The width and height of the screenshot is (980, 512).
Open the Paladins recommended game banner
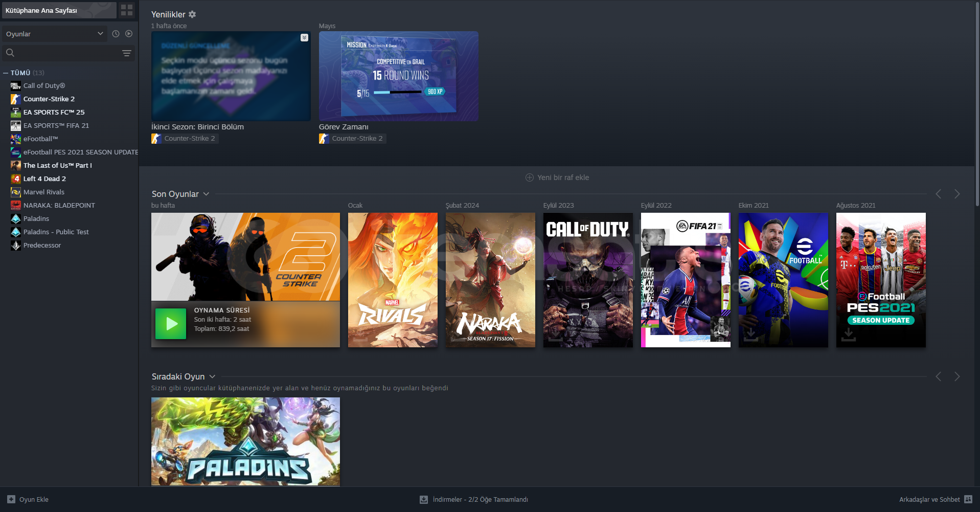[245, 441]
